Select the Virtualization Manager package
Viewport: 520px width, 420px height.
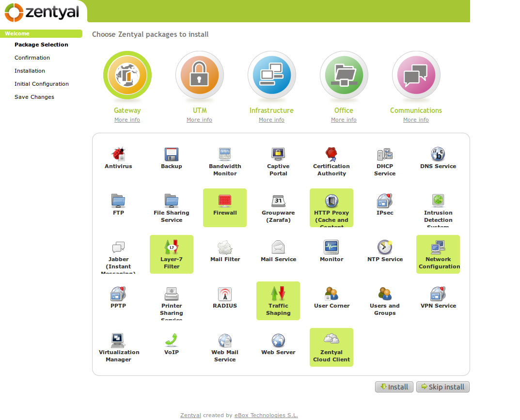[118, 347]
